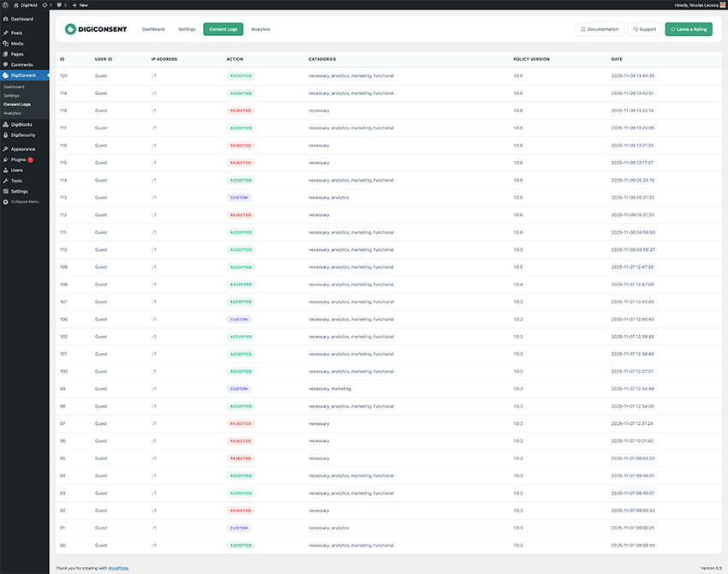The image size is (728, 574).
Task: Click the Posts pin icon in sidebar
Action: (x=6, y=33)
